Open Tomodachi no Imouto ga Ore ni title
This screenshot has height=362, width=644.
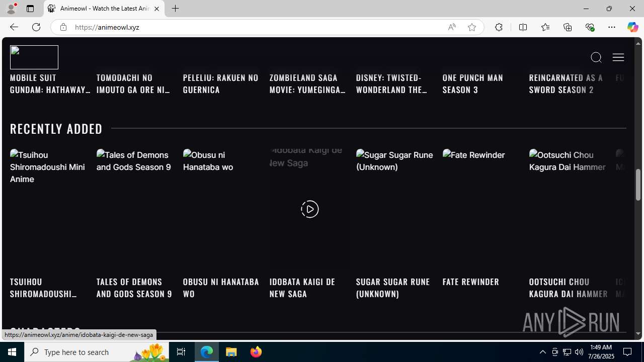coord(134,83)
